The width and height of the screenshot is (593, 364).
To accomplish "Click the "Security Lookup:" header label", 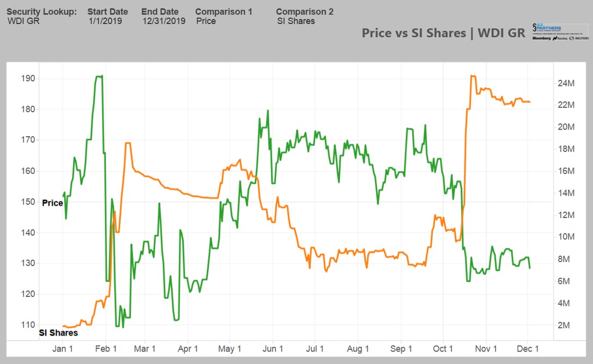I will point(41,11).
